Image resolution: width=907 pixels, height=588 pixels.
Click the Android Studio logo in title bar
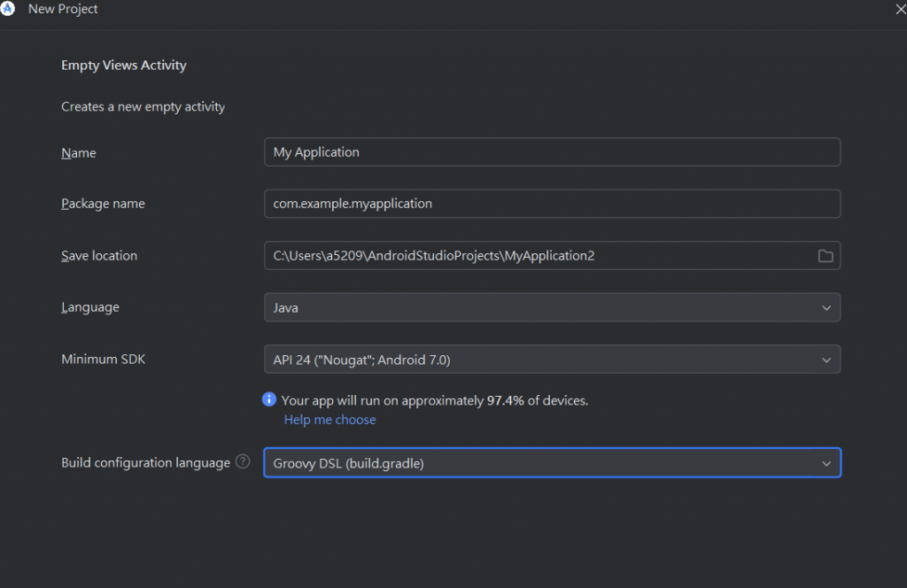8,9
